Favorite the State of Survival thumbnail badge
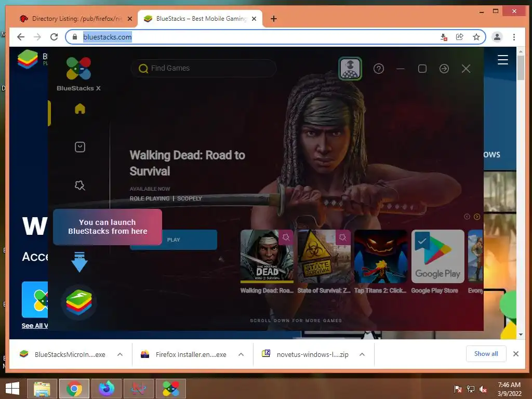The width and height of the screenshot is (532, 399). coord(343,237)
